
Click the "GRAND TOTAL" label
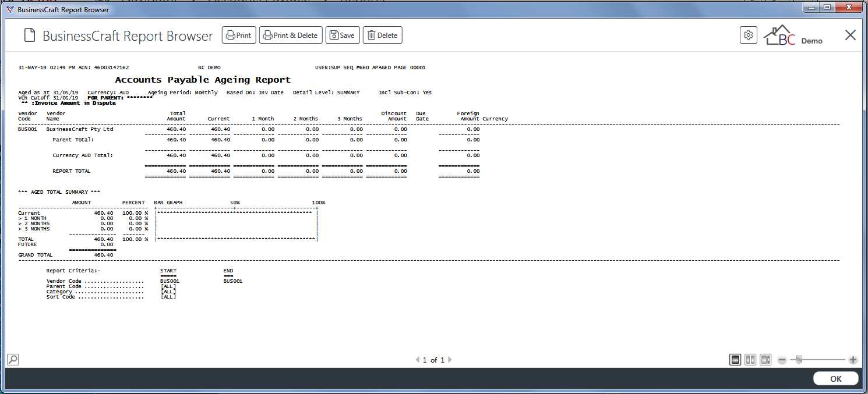(x=36, y=255)
